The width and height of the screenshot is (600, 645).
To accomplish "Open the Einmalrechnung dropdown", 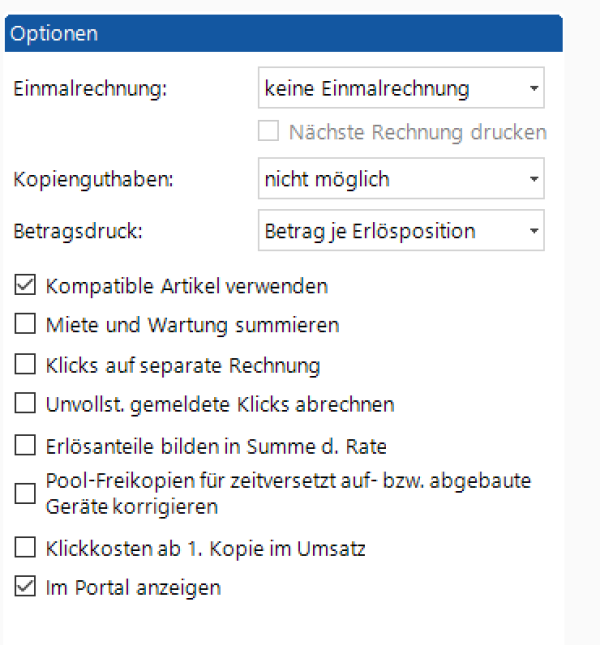I will pyautogui.click(x=401, y=88).
